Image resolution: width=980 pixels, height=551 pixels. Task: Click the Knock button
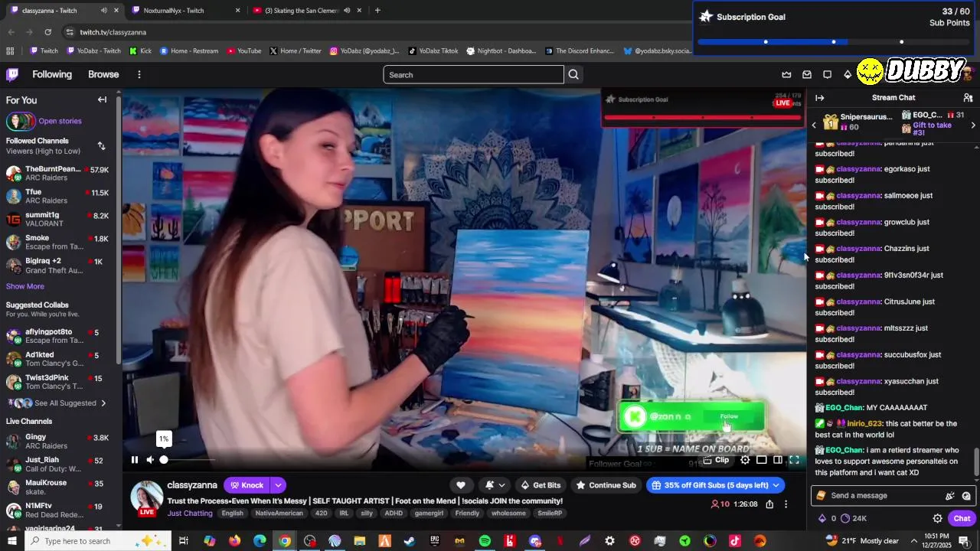point(247,485)
